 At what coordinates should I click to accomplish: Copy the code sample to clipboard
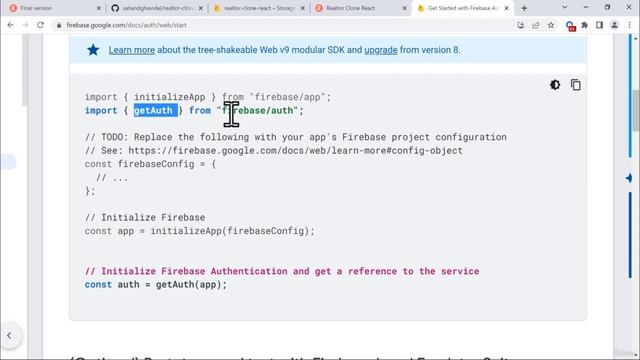pyautogui.click(x=576, y=85)
